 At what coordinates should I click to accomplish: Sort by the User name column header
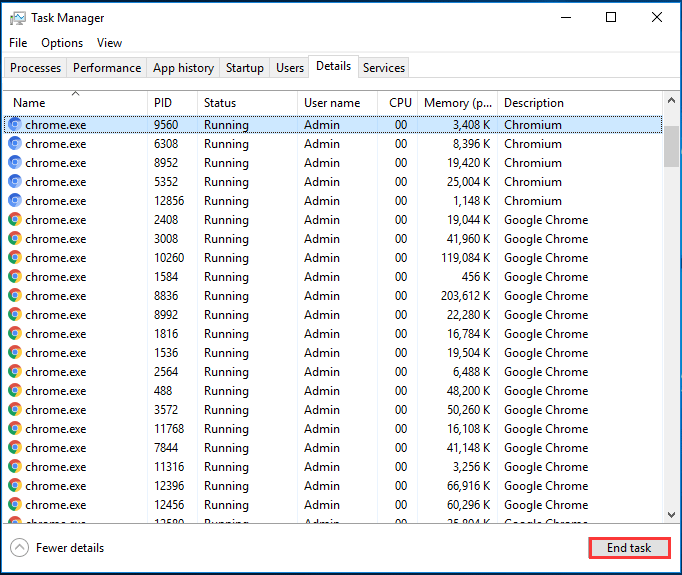(x=338, y=103)
